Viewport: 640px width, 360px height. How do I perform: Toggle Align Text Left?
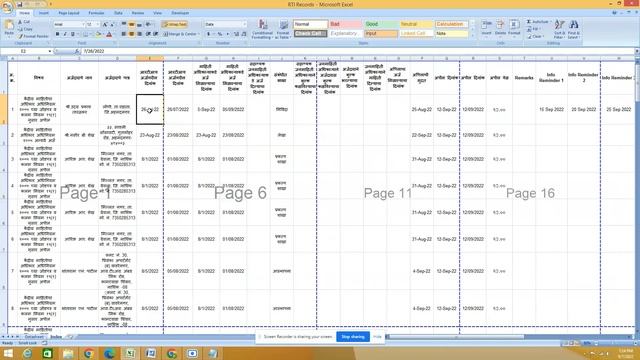click(124, 34)
